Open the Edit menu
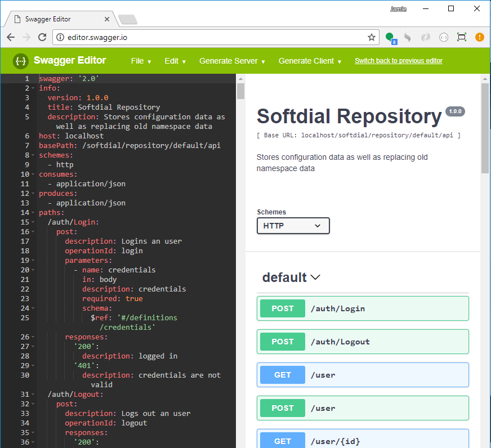Viewport: 491px width, 448px height. tap(175, 61)
